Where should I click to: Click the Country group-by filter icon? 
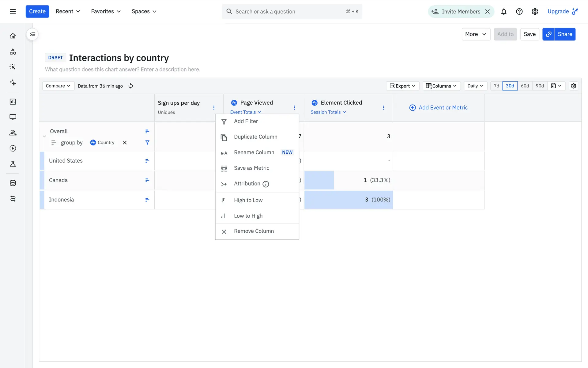point(147,143)
